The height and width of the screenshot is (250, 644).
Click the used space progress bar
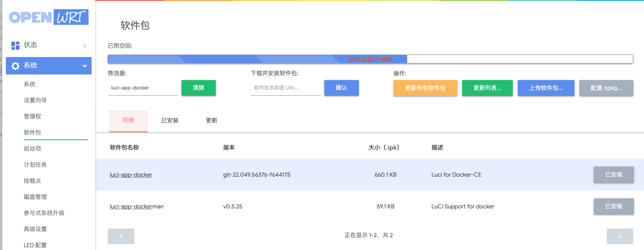[x=370, y=59]
